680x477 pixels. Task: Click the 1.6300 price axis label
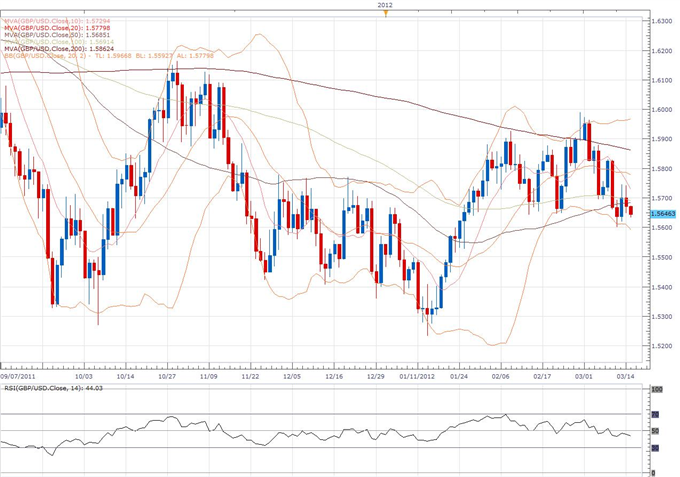662,21
